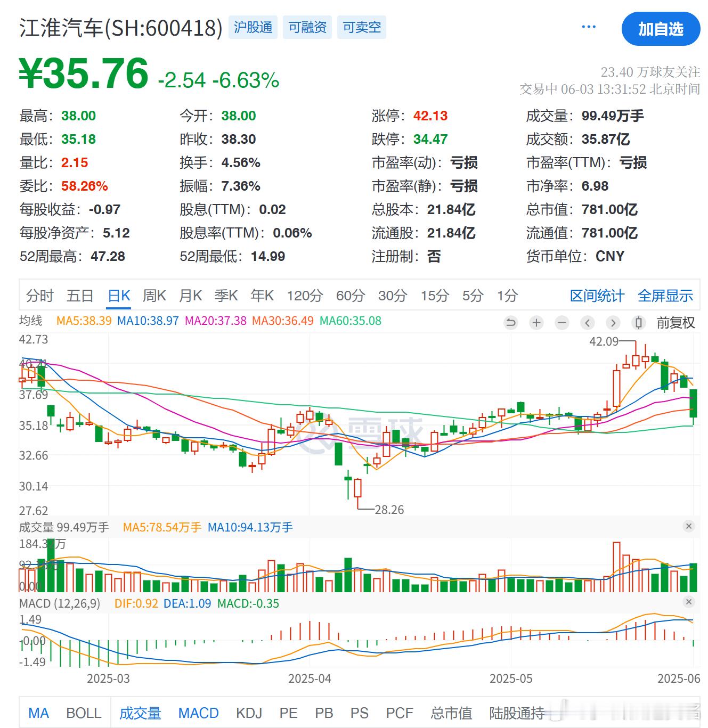Click the current price ¥35.76
This screenshot has height=728, width=708.
[84, 73]
